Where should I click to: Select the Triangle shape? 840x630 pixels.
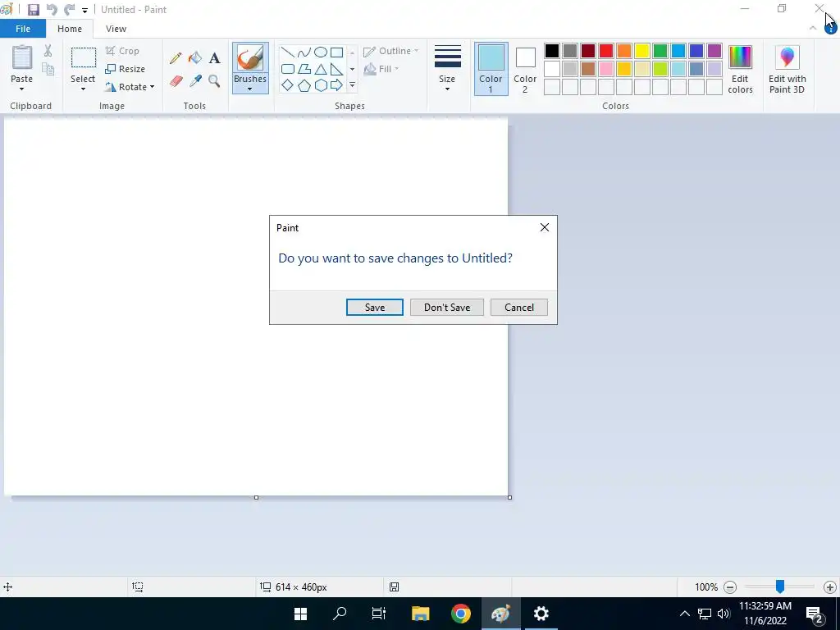[321, 69]
